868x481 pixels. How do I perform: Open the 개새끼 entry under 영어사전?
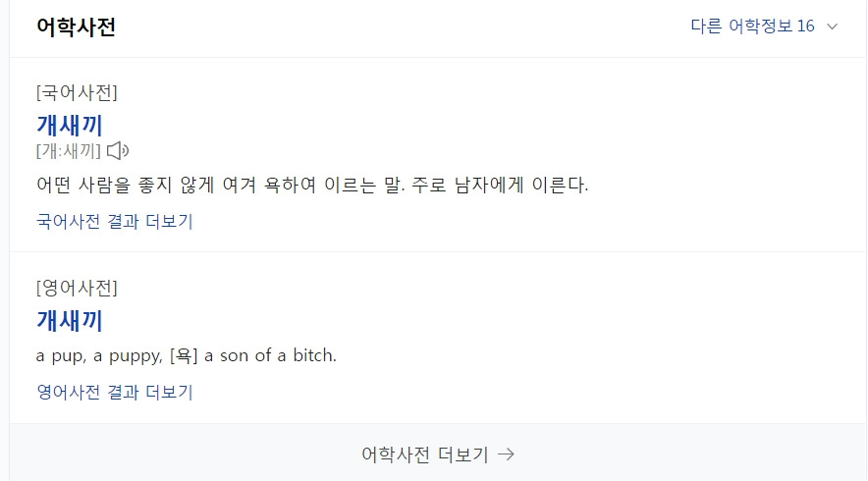pos(70,320)
